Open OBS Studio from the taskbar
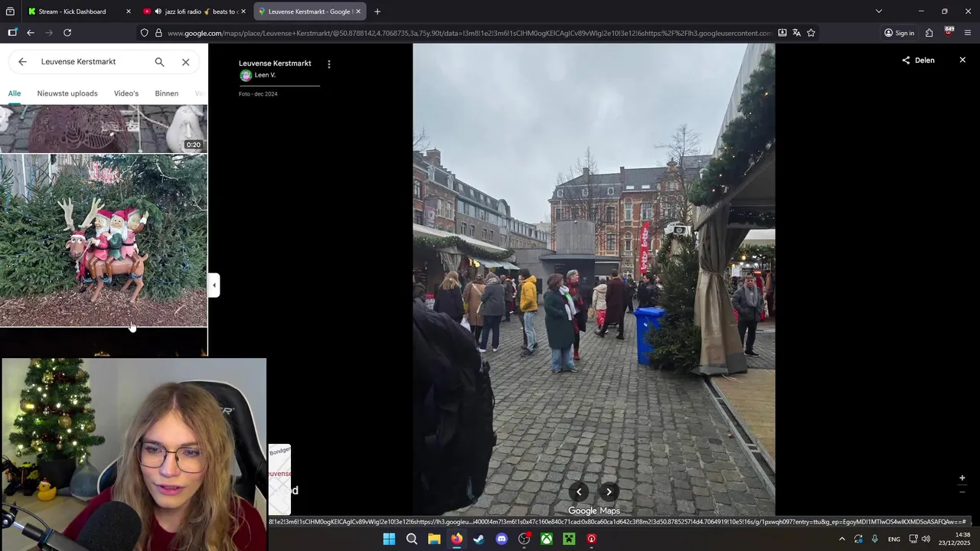The image size is (980, 551). point(524,539)
